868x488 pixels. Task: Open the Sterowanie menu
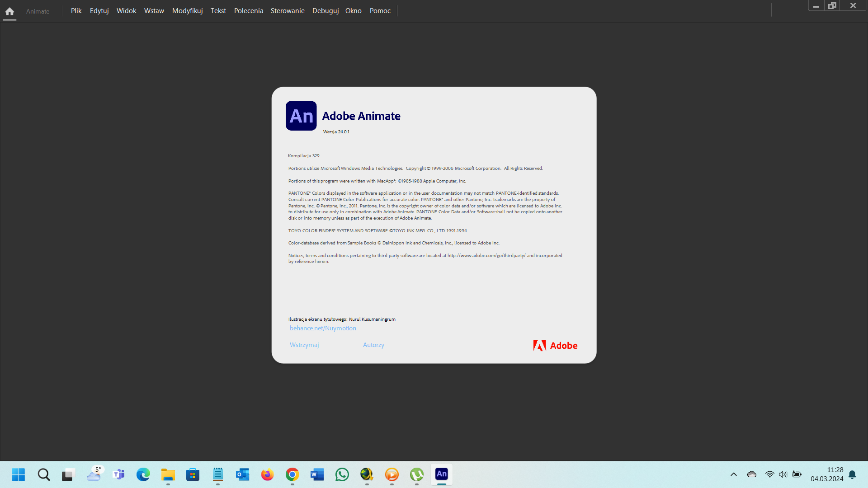point(288,11)
